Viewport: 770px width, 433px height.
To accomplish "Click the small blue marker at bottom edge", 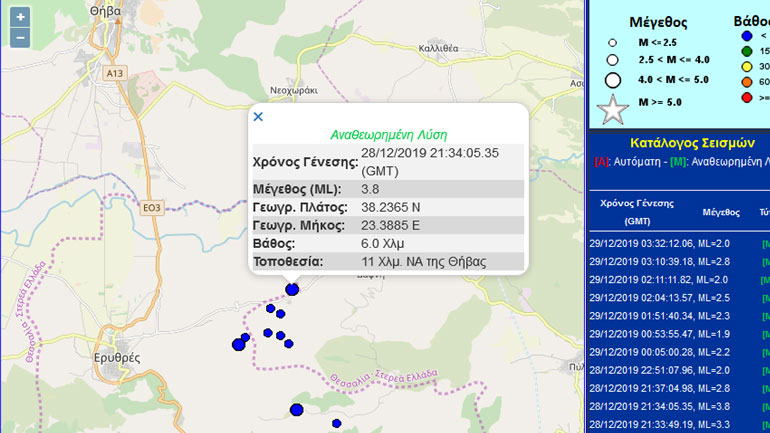I will tap(337, 424).
